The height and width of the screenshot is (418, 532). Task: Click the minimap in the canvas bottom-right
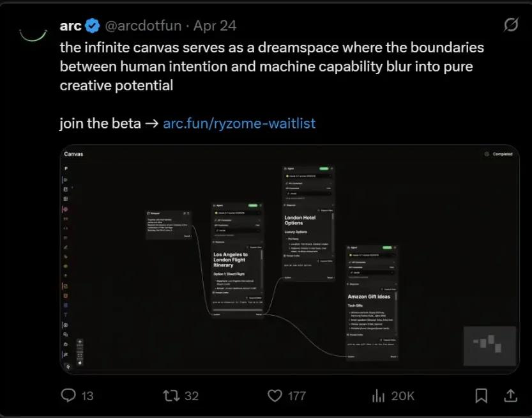tap(489, 345)
